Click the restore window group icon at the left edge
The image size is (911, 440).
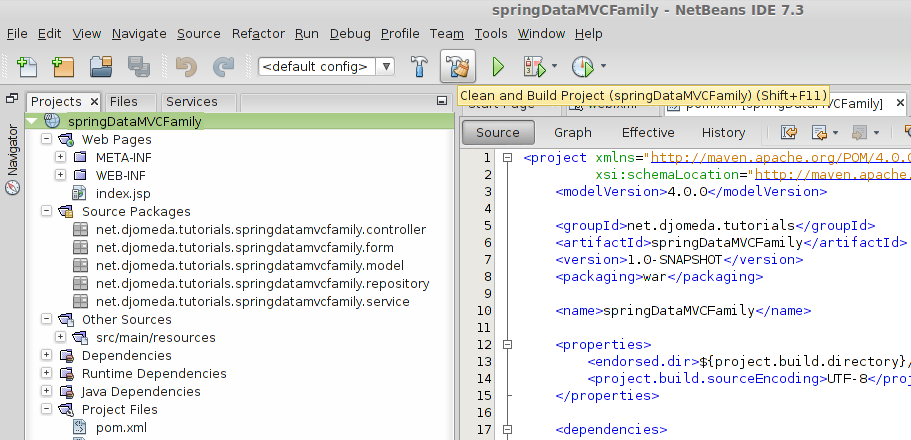(12, 98)
